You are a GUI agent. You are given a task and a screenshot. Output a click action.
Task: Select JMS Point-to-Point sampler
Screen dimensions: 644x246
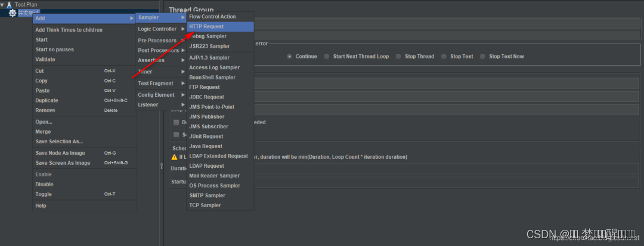(220, 107)
